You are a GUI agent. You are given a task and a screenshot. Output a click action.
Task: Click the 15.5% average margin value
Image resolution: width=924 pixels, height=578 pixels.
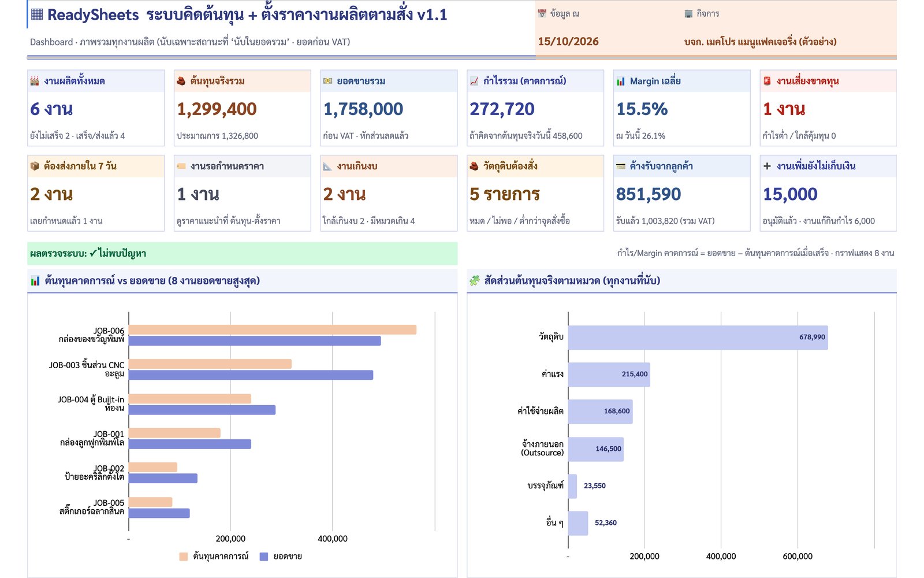[x=642, y=109]
